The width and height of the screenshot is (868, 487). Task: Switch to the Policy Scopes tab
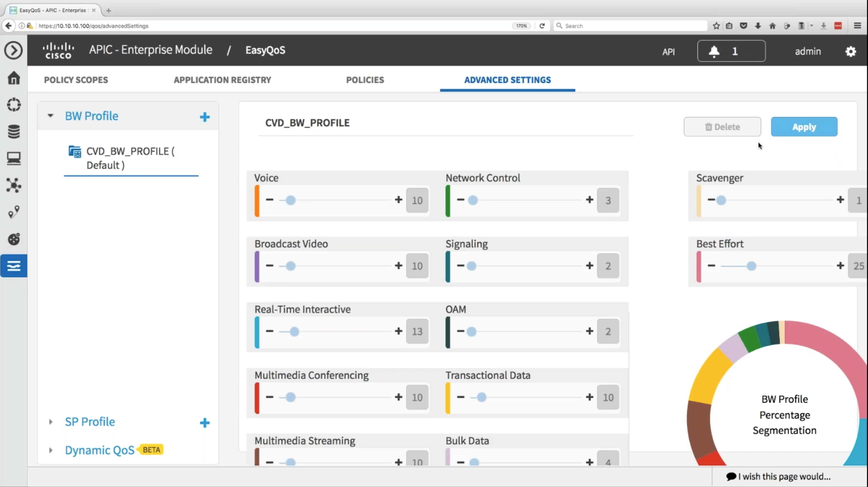coord(76,80)
